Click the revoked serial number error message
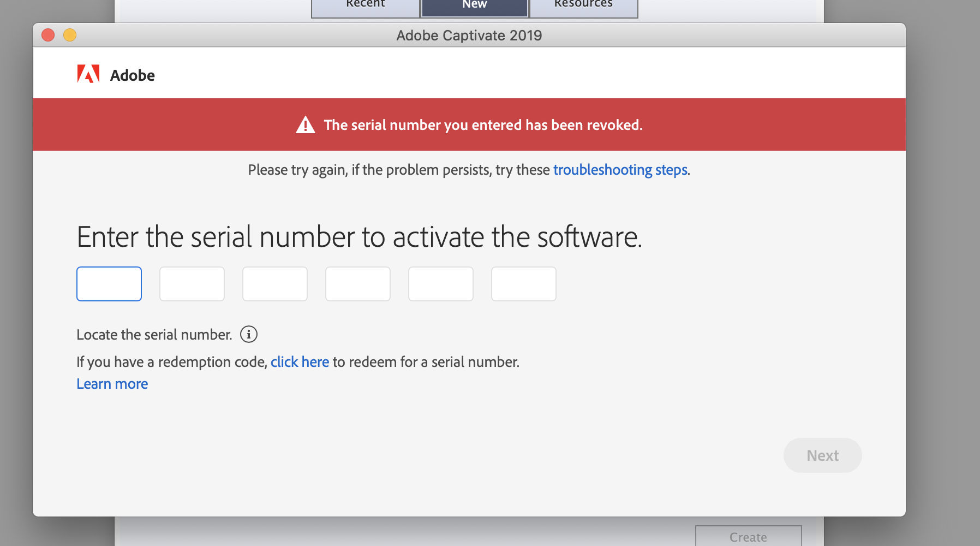The image size is (980, 546). [483, 125]
